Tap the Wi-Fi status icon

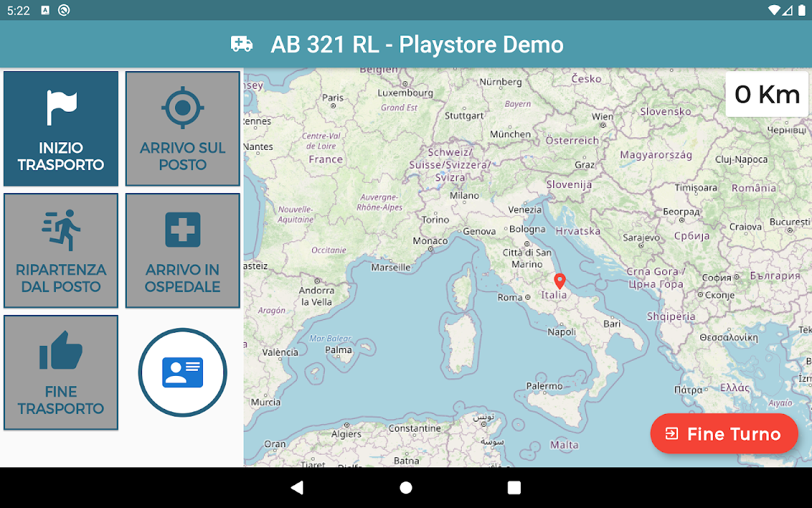pos(774,10)
